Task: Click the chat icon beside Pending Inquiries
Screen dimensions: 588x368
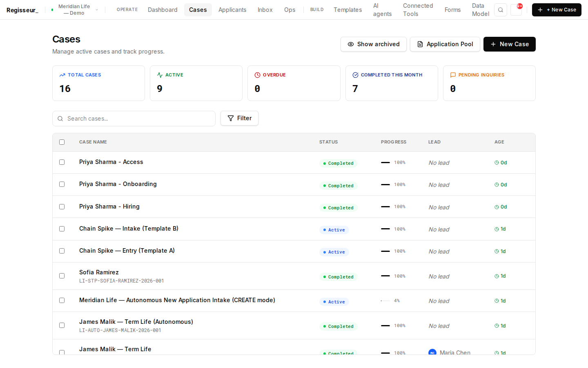Action: pyautogui.click(x=453, y=75)
